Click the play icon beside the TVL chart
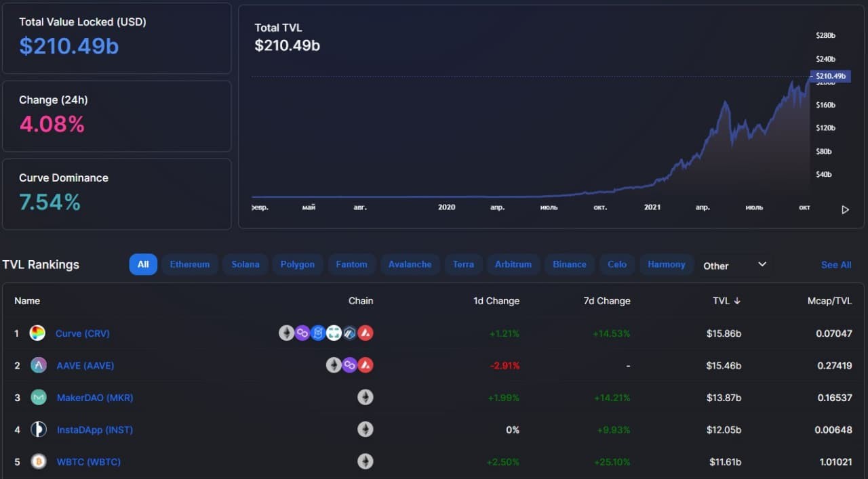The image size is (868, 479). point(846,210)
